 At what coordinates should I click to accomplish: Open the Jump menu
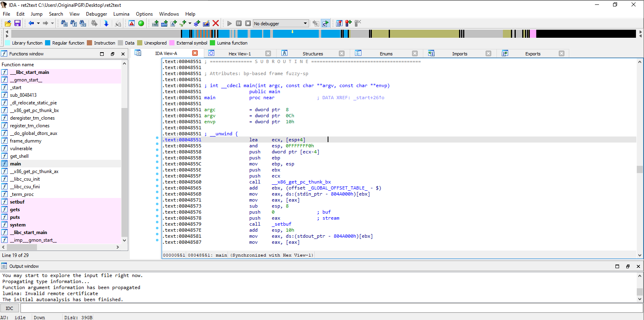click(37, 14)
